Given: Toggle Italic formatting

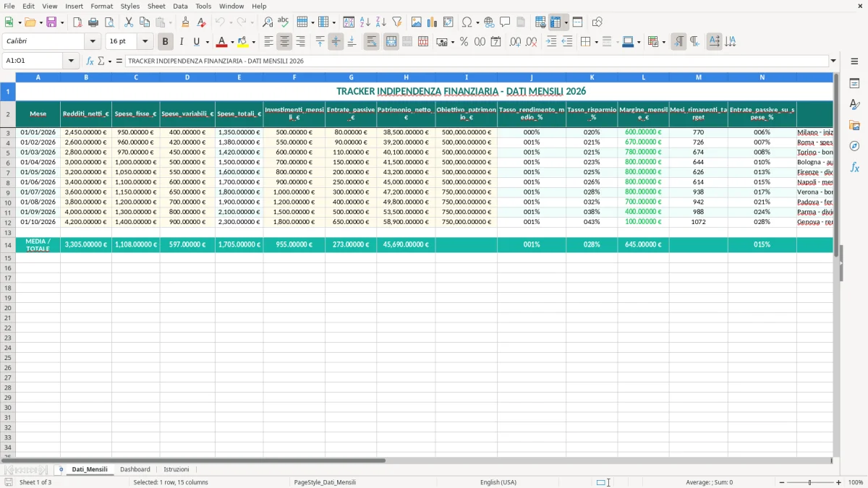Looking at the screenshot, I should [x=181, y=42].
